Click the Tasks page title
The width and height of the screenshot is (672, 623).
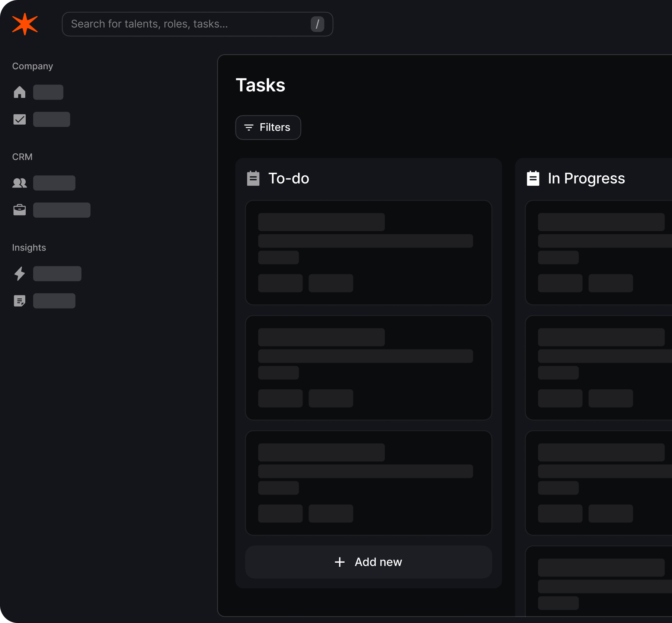260,85
